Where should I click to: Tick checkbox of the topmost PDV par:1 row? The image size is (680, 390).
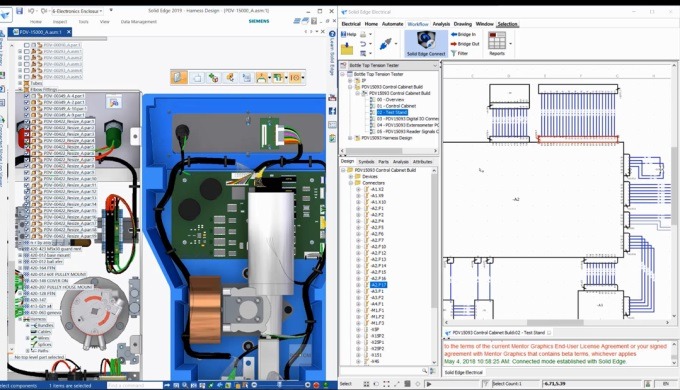27,45
